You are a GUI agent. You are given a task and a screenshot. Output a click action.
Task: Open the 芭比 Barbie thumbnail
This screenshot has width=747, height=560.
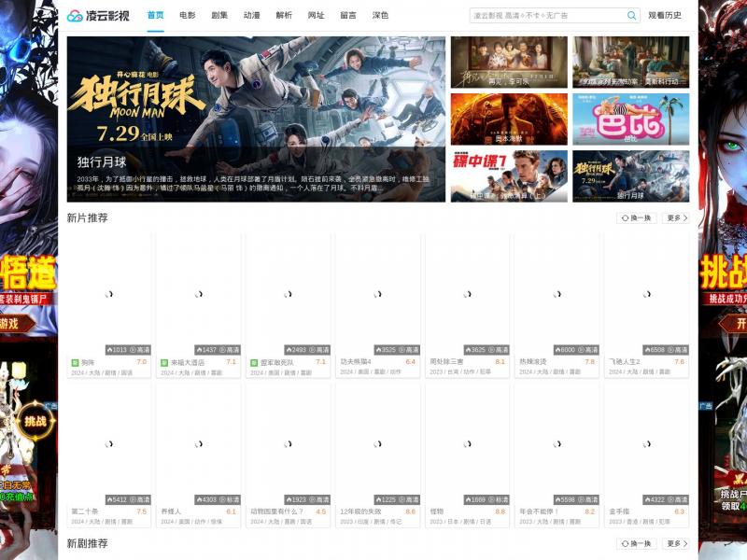631,119
